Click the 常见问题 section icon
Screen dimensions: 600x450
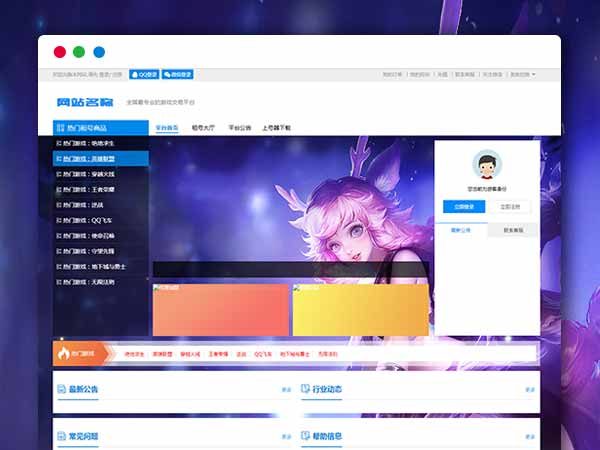click(61, 436)
